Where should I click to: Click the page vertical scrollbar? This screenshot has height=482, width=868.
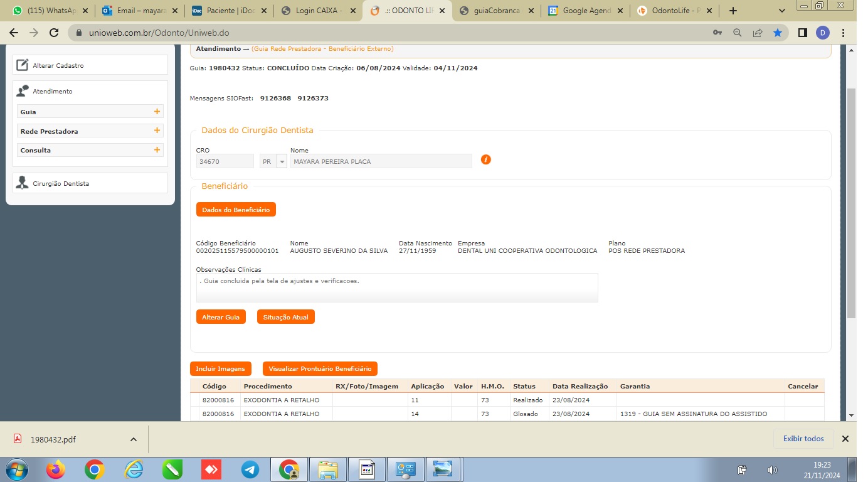[851, 201]
